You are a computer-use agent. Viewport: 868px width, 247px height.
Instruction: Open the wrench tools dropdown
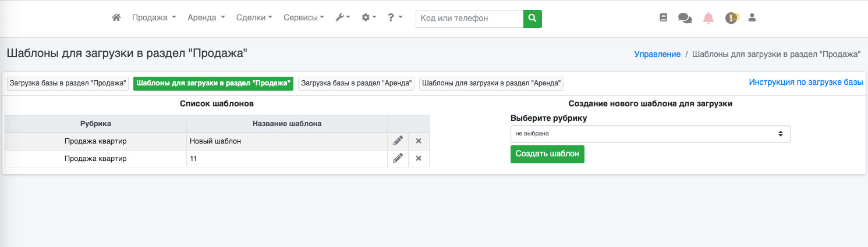(343, 18)
